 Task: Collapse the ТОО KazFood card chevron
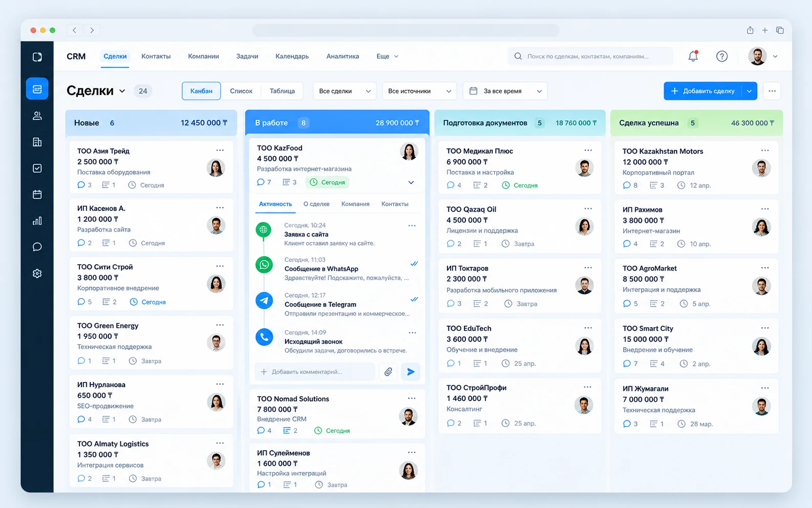411,182
